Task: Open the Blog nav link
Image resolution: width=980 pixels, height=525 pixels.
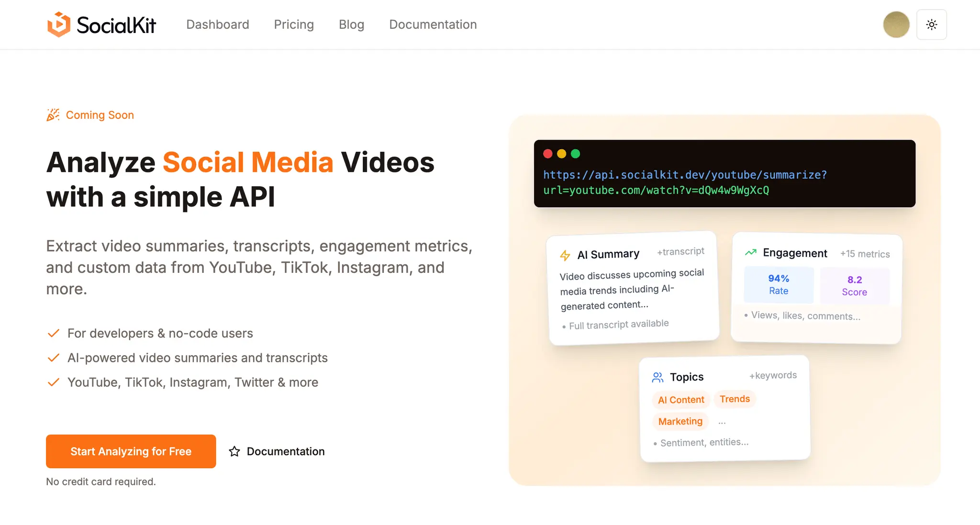Action: pos(351,24)
